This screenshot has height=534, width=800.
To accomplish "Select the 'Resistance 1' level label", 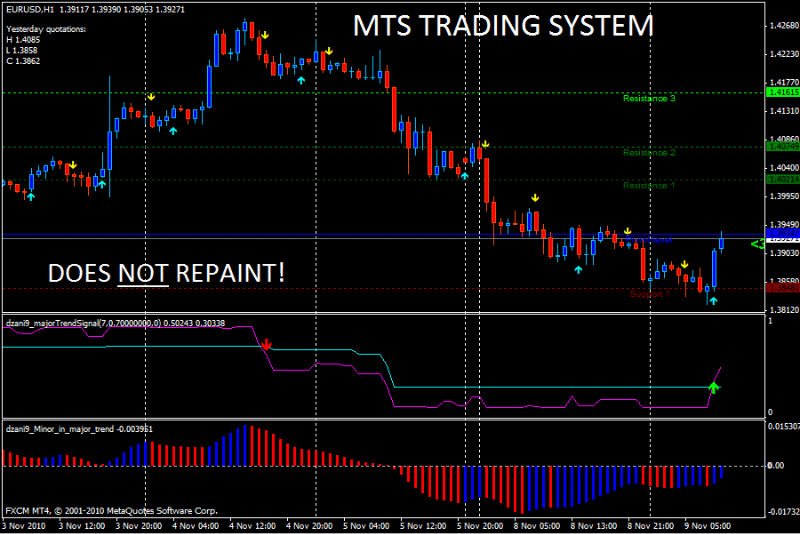I will click(x=649, y=186).
